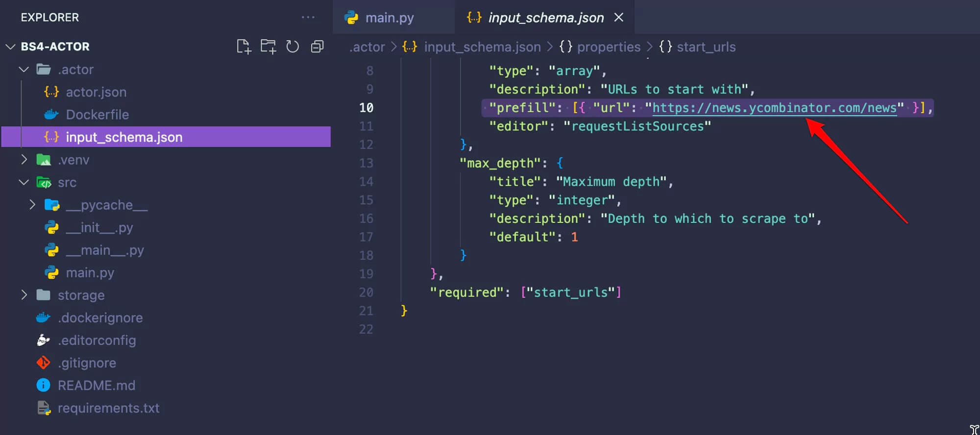980x435 pixels.
Task: Click the New Folder icon in Explorer
Action: pos(268,47)
